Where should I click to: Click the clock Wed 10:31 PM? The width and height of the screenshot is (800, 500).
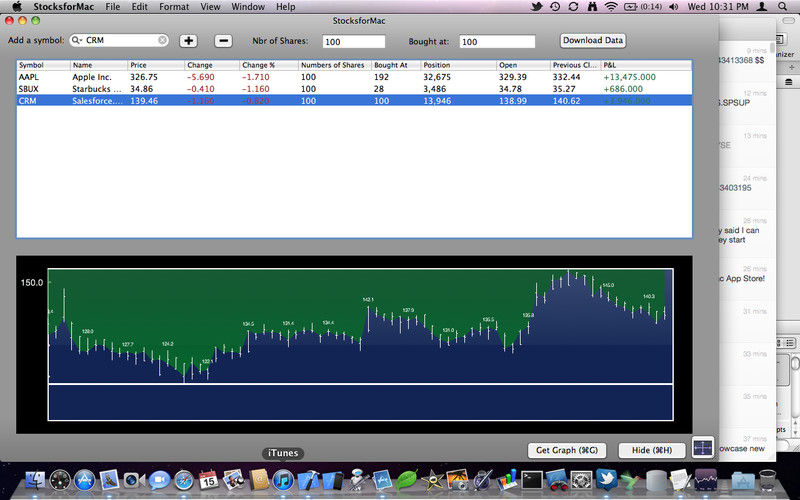[x=718, y=7]
